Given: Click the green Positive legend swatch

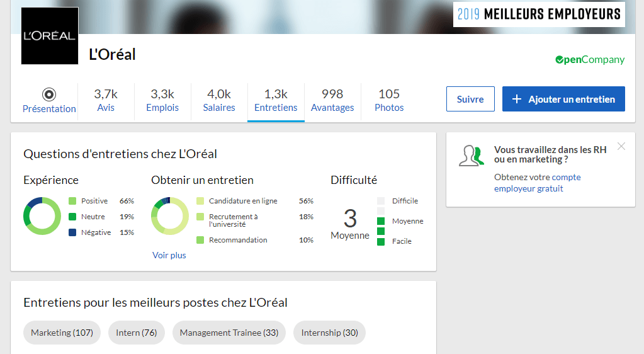Looking at the screenshot, I should pos(72,201).
